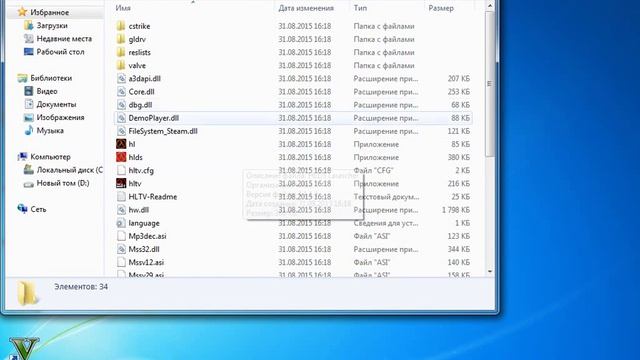The height and width of the screenshot is (360, 640).
Task: Click the a3dapi.dll file icon
Action: (x=121, y=78)
